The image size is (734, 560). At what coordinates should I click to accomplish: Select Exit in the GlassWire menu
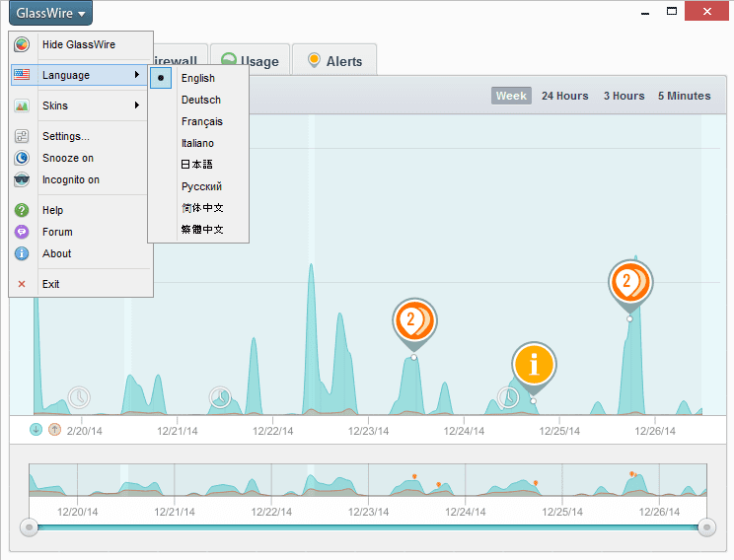tap(81, 284)
